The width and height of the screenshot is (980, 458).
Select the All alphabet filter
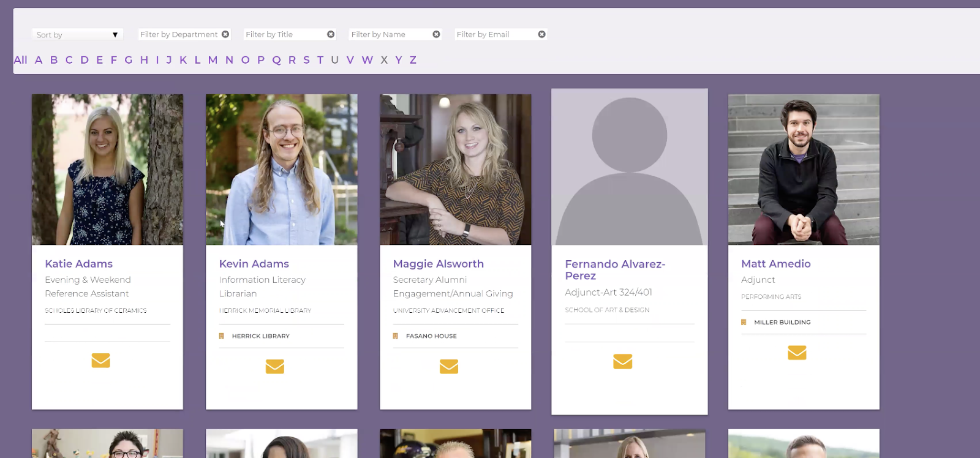[x=20, y=60]
